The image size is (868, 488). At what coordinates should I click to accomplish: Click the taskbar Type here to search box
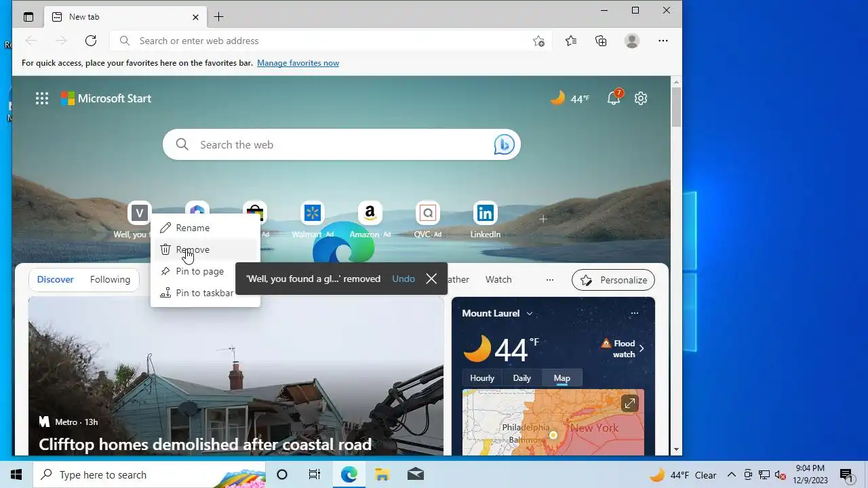[x=149, y=474]
